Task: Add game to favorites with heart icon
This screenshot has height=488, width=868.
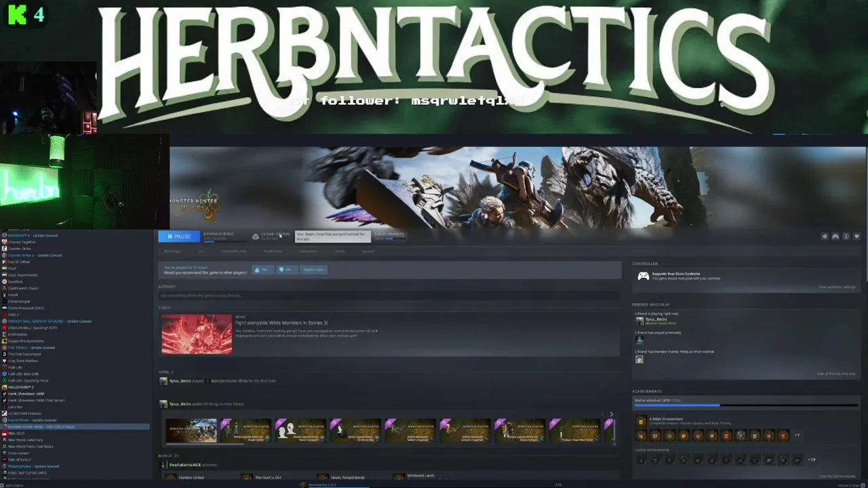Action: click(x=856, y=237)
